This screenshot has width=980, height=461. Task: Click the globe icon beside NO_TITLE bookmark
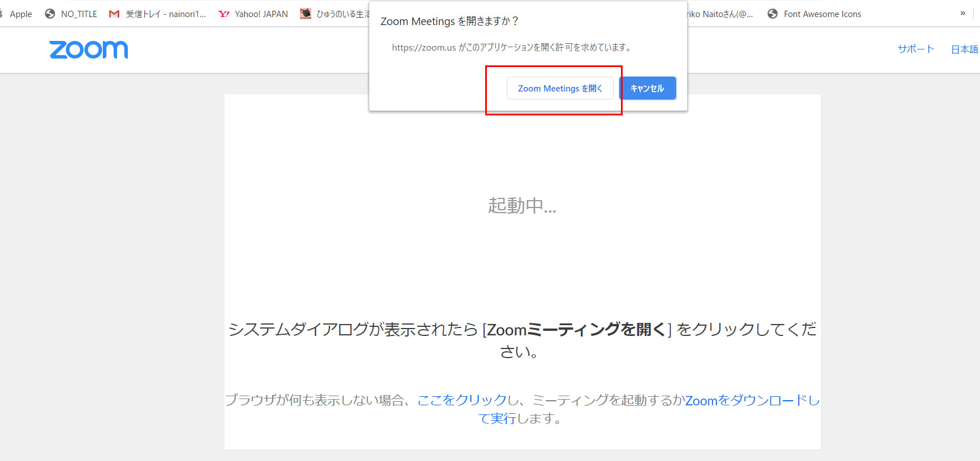click(x=50, y=14)
